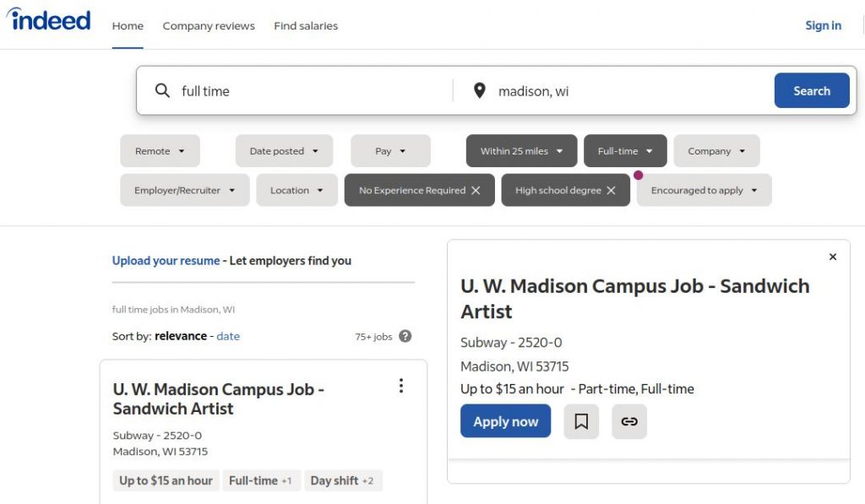
Task: Click Upload your resume link
Action: pos(166,260)
